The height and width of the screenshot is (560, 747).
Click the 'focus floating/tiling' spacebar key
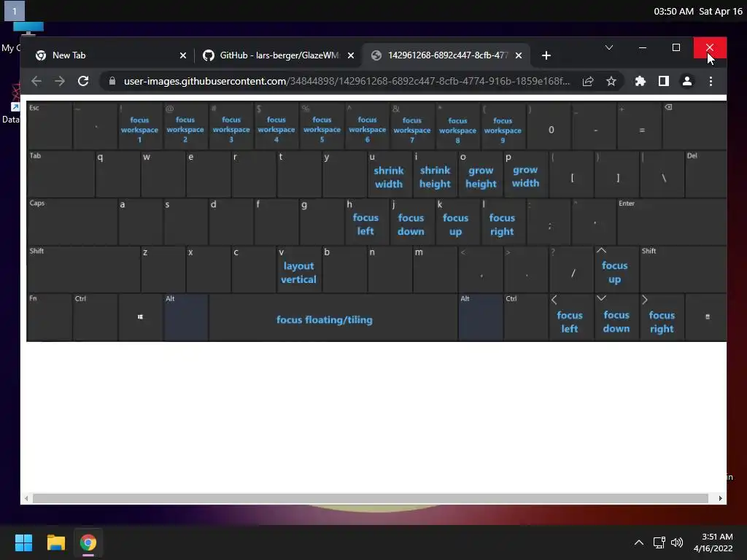click(333, 318)
